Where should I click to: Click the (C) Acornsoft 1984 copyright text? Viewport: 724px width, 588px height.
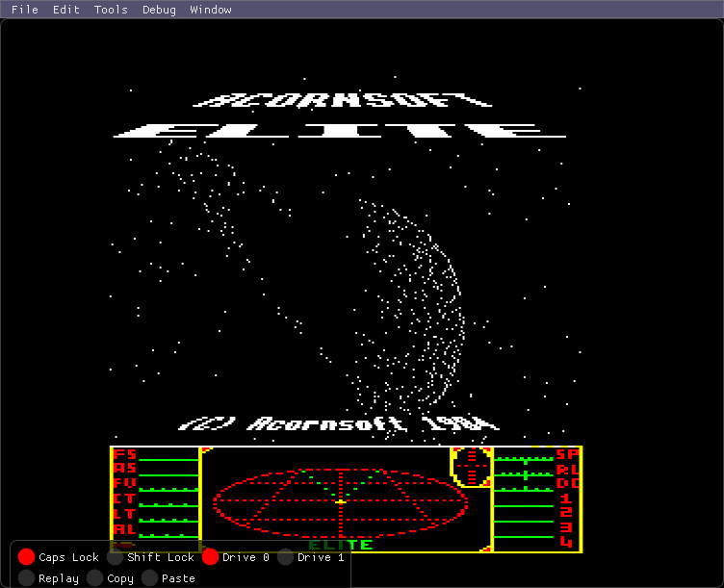coord(339,423)
